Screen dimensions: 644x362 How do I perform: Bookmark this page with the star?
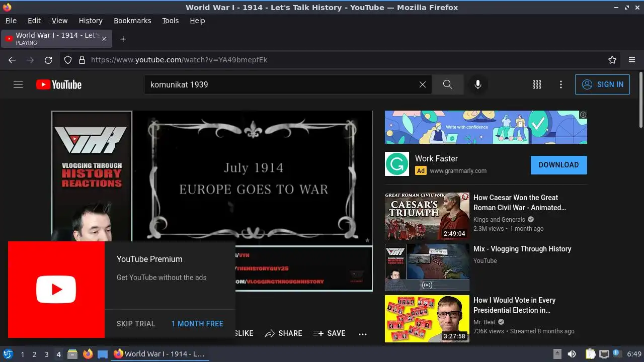pyautogui.click(x=612, y=60)
